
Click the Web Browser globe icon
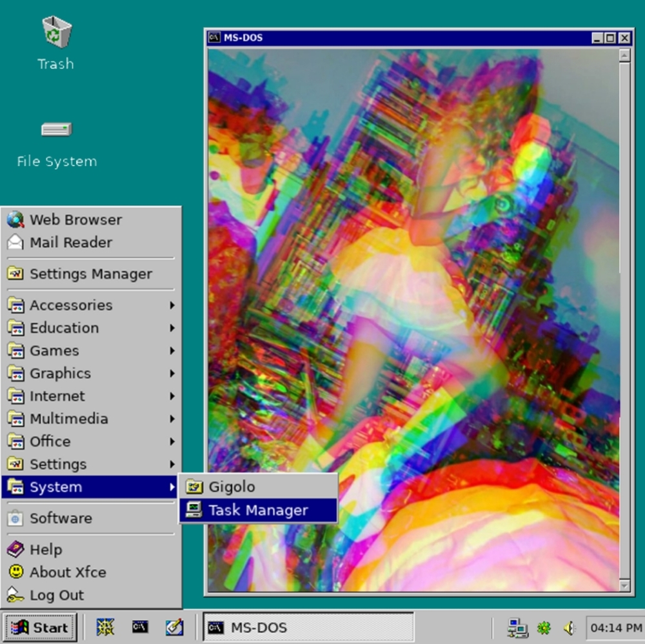pos(15,220)
